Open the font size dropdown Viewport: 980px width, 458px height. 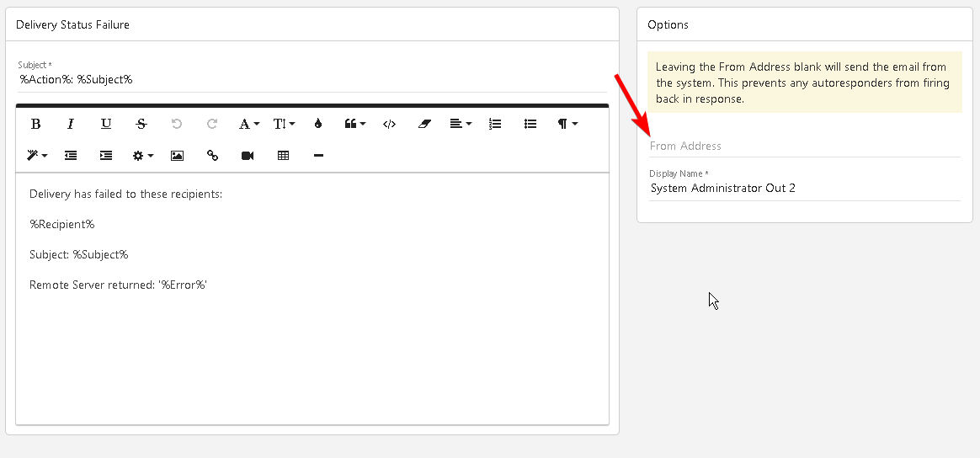pyautogui.click(x=284, y=124)
